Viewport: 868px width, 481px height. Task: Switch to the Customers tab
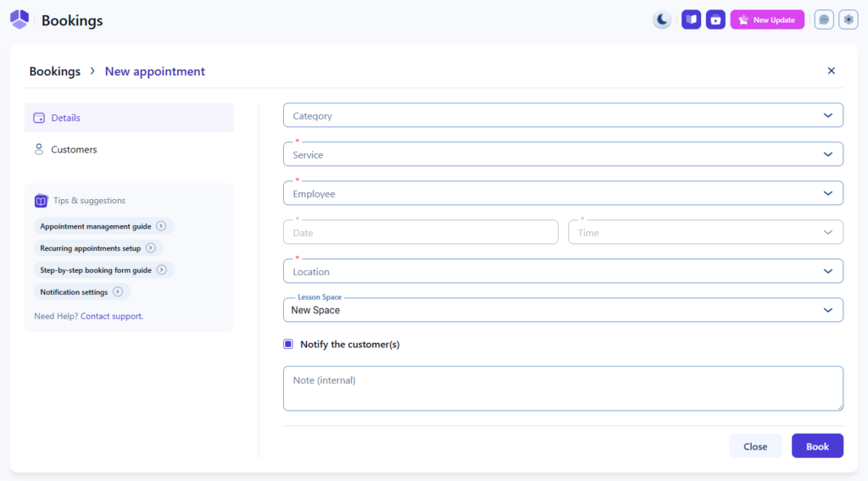(x=74, y=150)
